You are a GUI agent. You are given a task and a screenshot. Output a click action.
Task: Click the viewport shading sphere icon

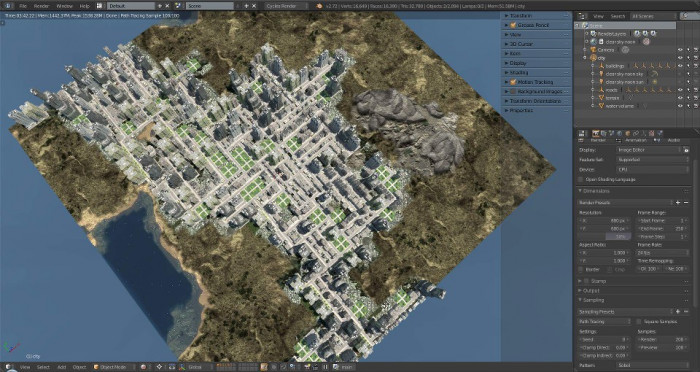(143, 367)
